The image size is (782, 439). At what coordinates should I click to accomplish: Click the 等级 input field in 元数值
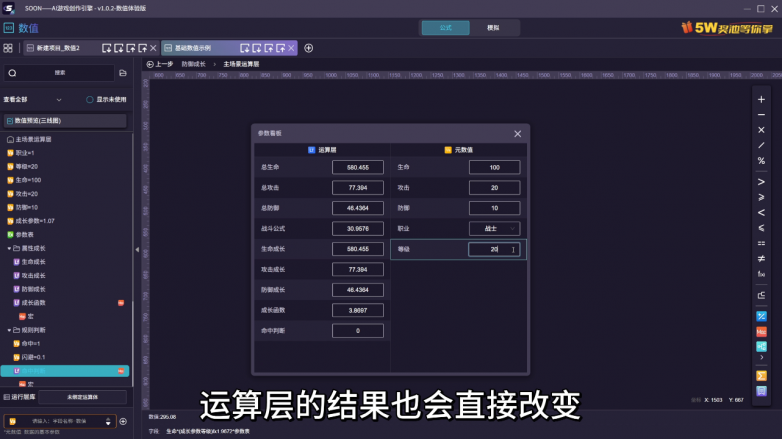494,249
